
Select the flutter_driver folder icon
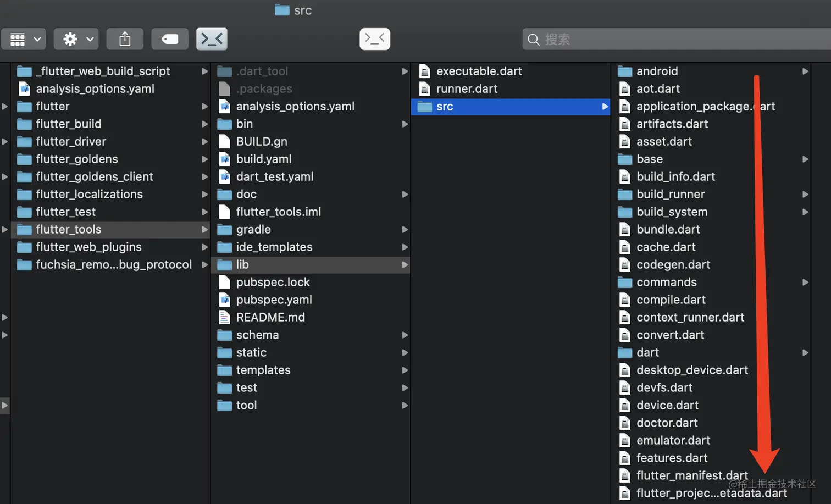click(x=24, y=142)
